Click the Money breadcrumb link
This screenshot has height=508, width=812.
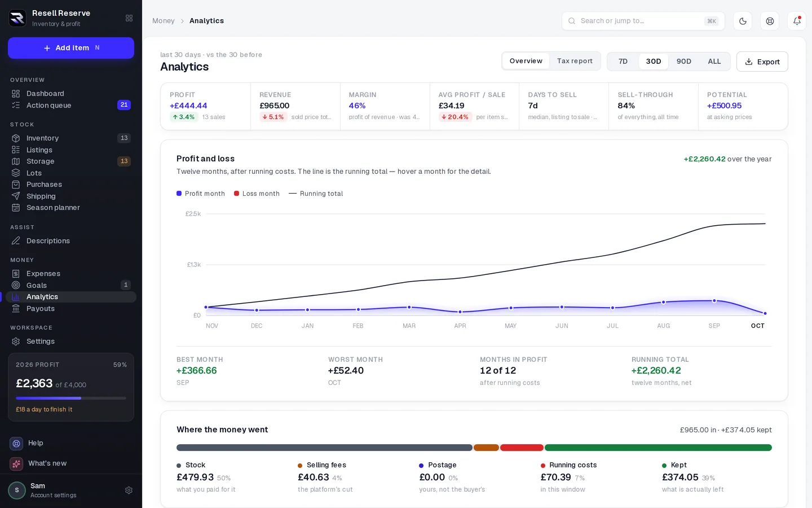click(x=164, y=21)
